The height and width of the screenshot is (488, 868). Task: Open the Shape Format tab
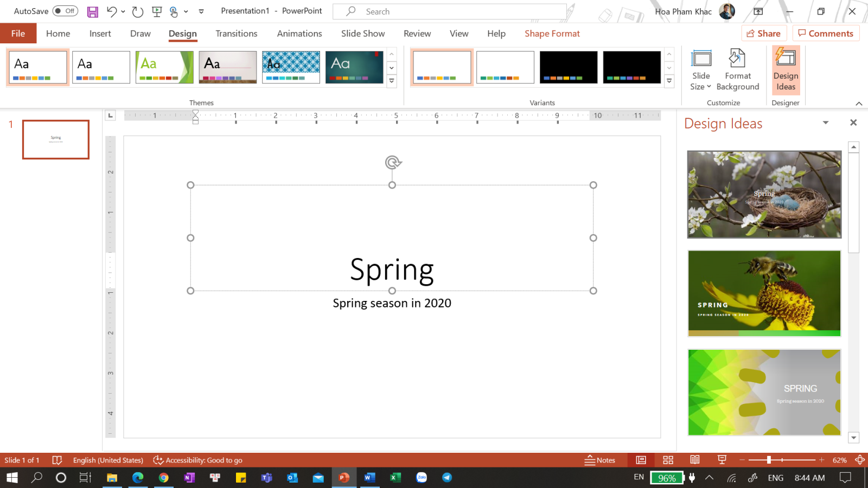[552, 33]
